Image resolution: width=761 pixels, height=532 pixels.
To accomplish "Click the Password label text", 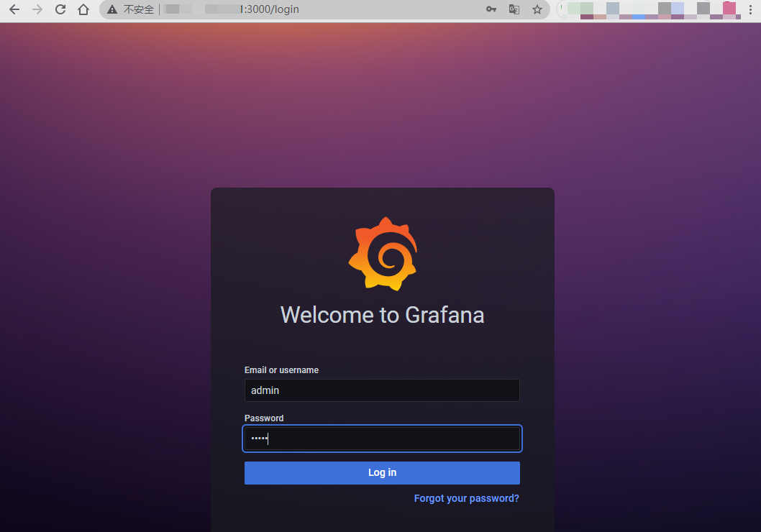I will [x=264, y=418].
